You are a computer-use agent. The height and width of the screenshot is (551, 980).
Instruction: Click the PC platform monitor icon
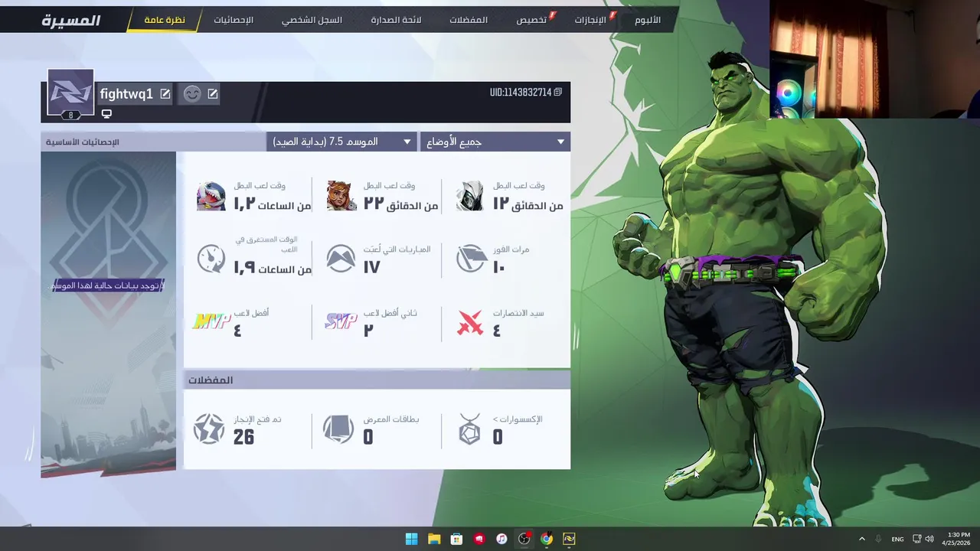click(x=106, y=114)
